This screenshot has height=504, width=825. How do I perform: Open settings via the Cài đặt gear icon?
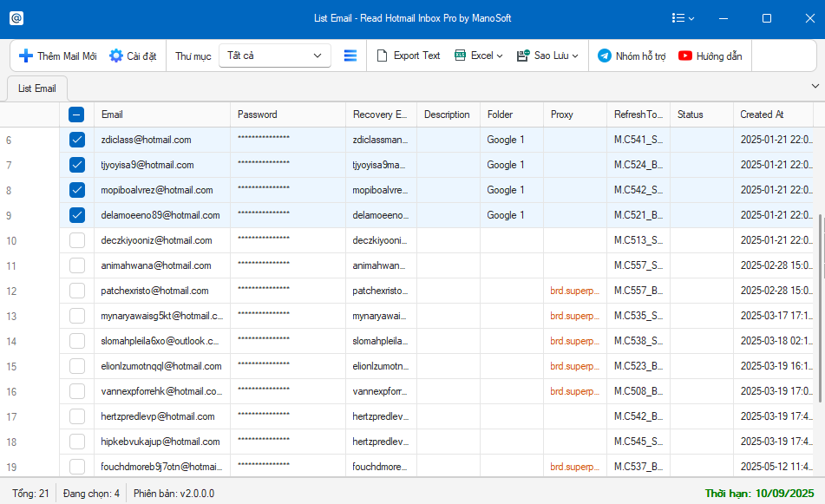coord(115,56)
